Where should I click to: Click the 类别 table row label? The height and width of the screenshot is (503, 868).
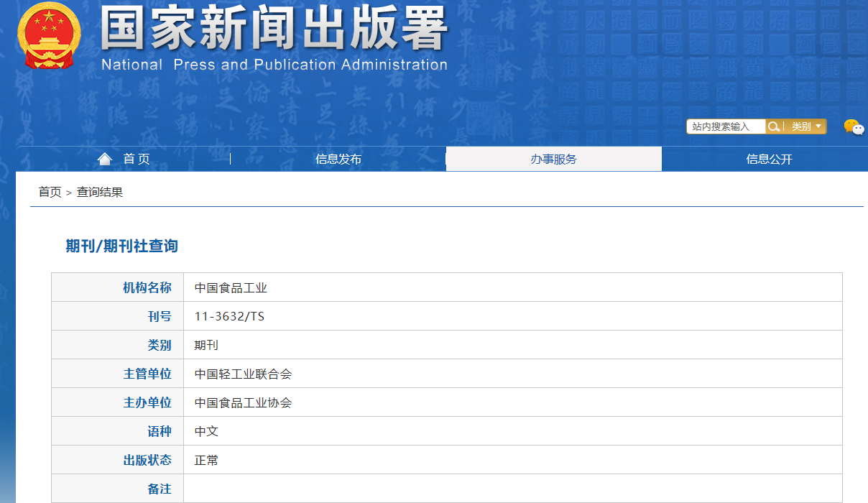[x=160, y=345]
